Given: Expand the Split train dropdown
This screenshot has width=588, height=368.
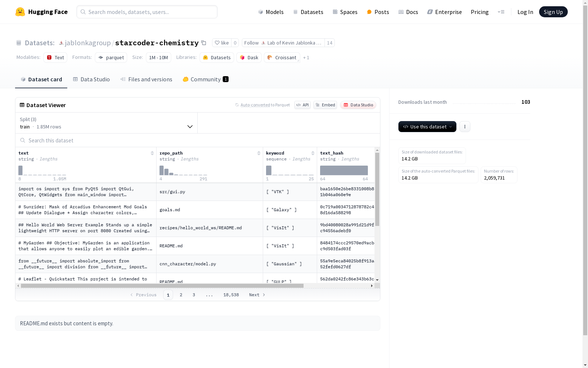Looking at the screenshot, I should pyautogui.click(x=106, y=123).
